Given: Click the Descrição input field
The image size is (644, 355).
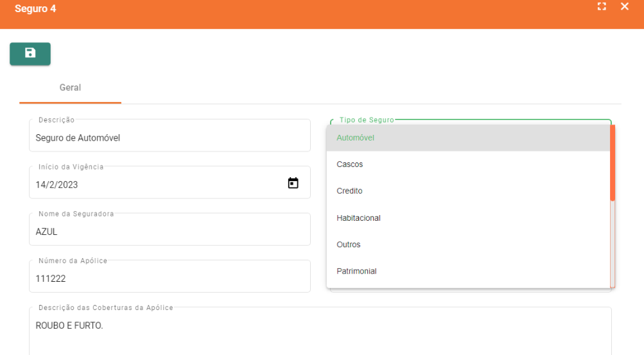Looking at the screenshot, I should click(x=170, y=137).
